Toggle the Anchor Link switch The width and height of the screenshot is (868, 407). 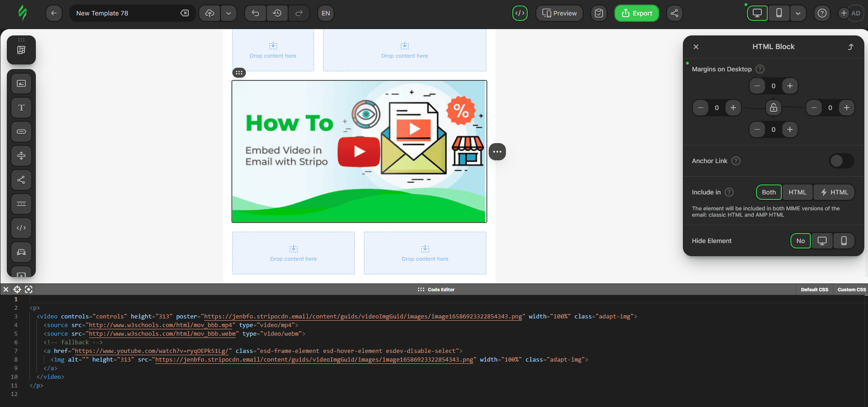(841, 161)
